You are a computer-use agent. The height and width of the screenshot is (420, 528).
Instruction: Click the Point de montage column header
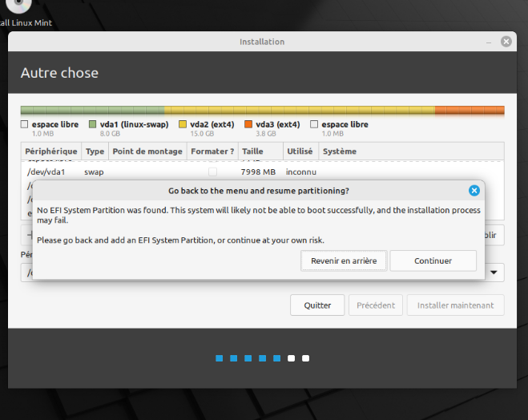147,151
